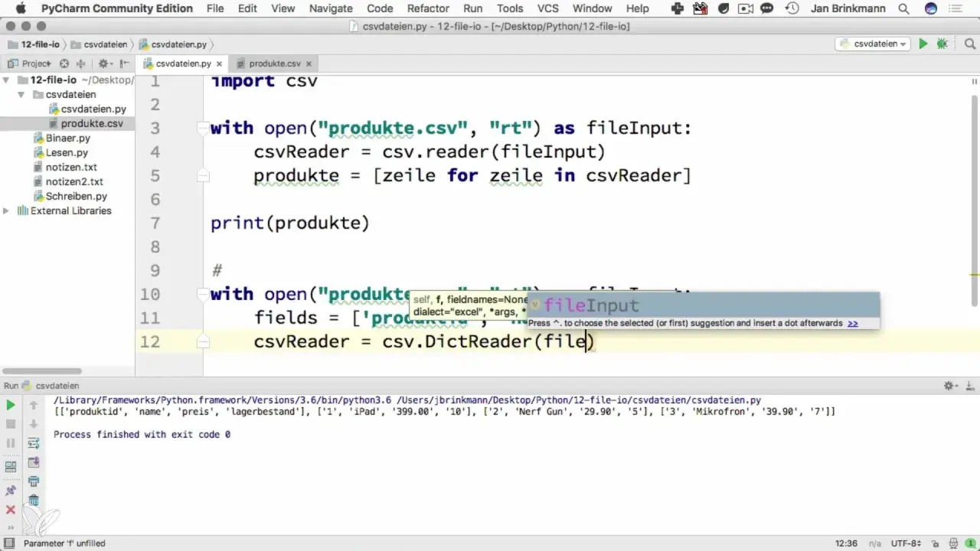The image size is (980, 551).
Task: Open Project panel gear settings
Action: (x=105, y=64)
